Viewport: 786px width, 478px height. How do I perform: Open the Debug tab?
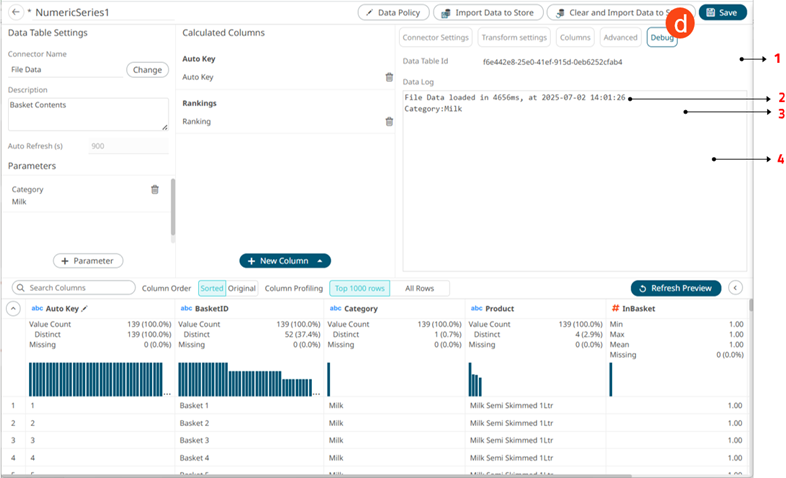pyautogui.click(x=661, y=38)
